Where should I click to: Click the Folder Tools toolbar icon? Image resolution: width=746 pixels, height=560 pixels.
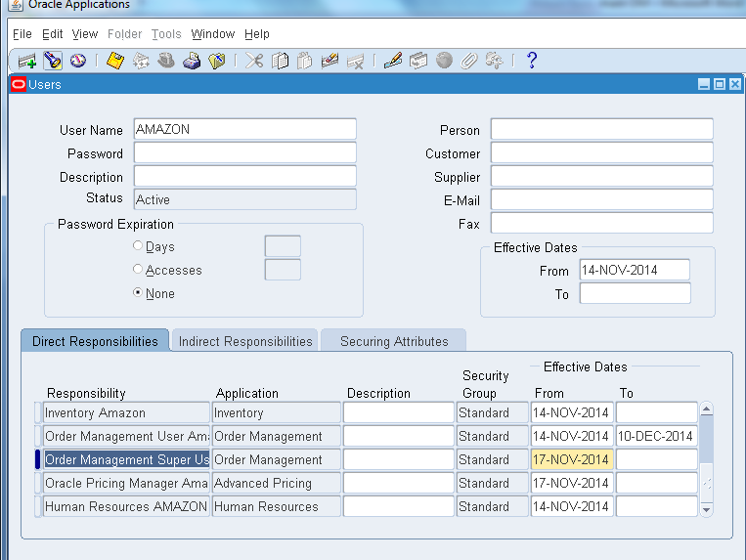pos(495,61)
